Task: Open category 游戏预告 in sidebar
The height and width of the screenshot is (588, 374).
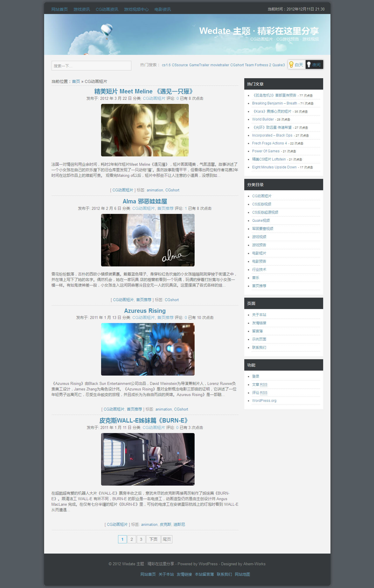Action: coord(259,245)
